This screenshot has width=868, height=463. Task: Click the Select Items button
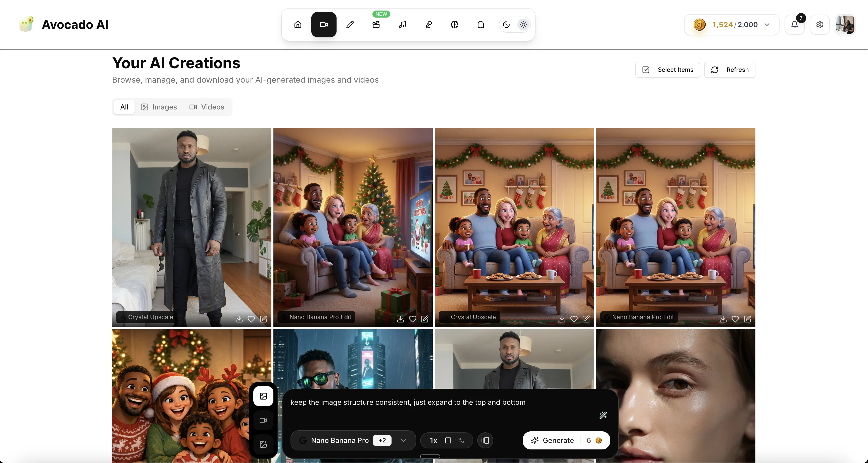tap(667, 70)
